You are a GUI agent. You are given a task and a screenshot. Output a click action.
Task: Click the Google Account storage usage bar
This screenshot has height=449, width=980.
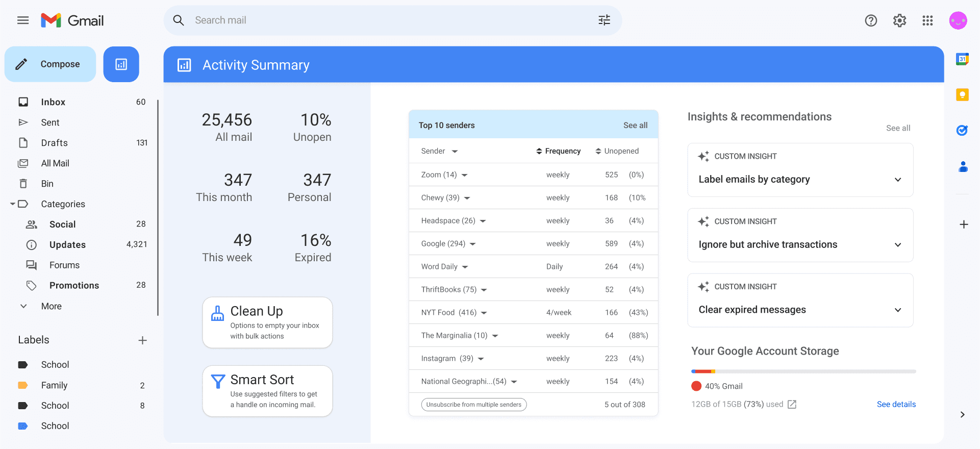pos(803,371)
